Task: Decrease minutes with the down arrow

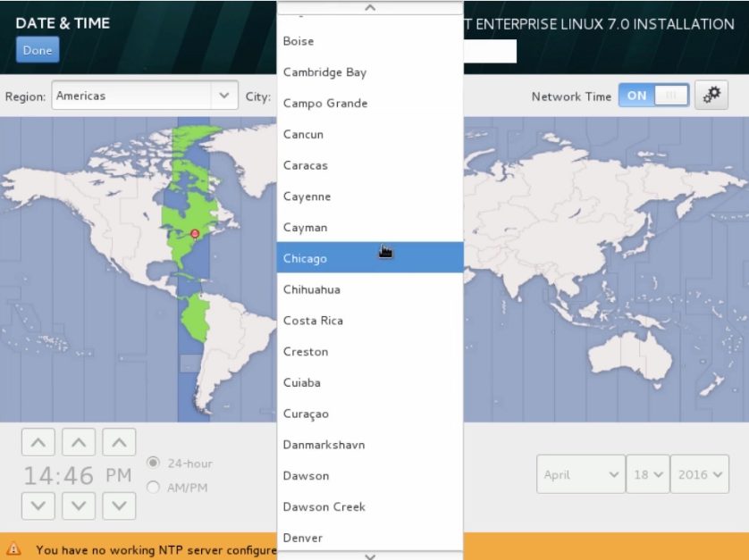Action: (79, 506)
